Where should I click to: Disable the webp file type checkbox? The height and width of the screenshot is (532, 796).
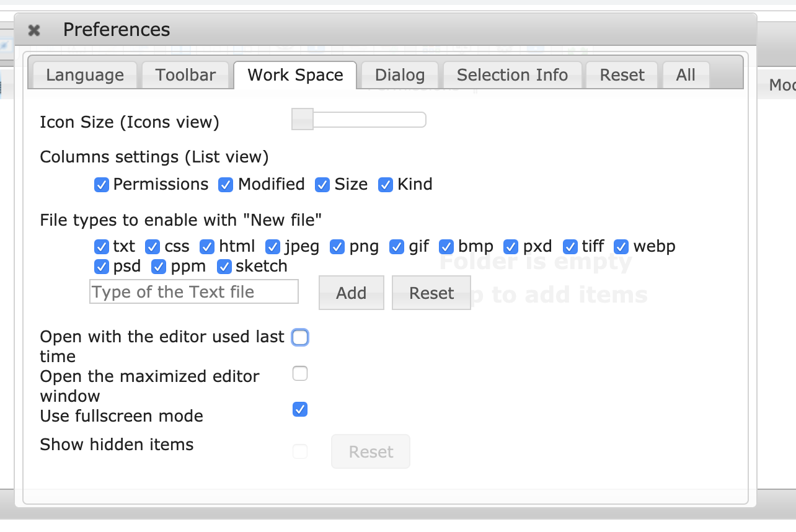tap(621, 246)
